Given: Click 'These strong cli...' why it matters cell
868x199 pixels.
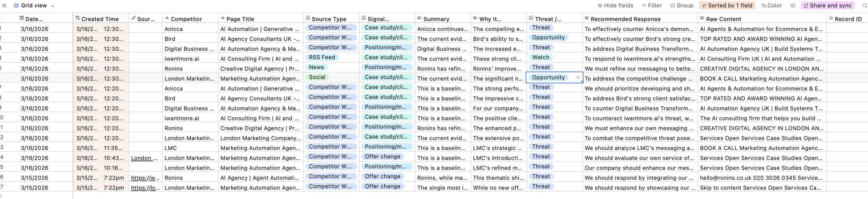Looking at the screenshot, I should [x=499, y=59].
